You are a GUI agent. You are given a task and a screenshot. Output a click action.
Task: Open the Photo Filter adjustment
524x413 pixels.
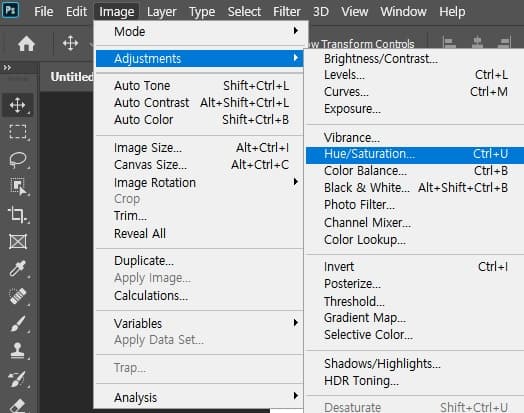(x=415, y=204)
